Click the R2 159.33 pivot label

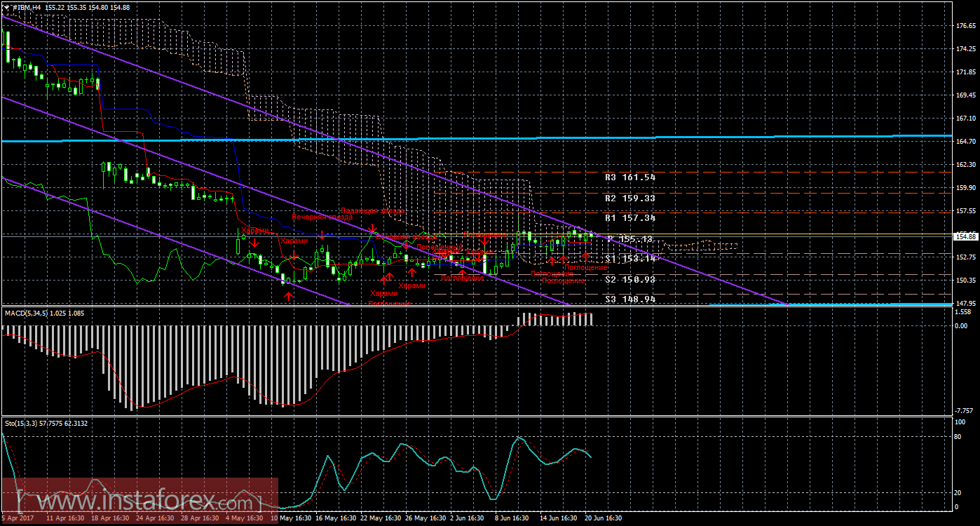[x=630, y=198]
